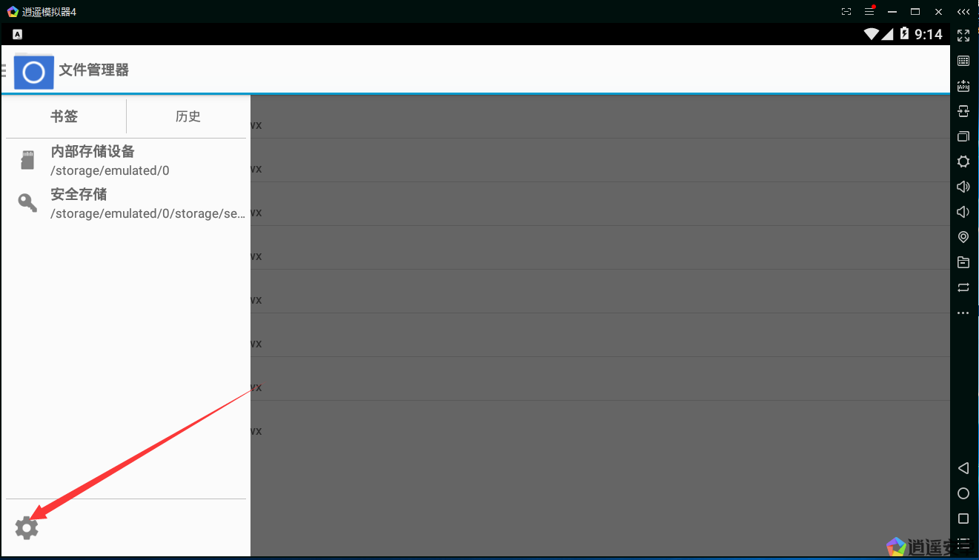Switch to the 书签 bookmarks tab

pyautogui.click(x=64, y=116)
